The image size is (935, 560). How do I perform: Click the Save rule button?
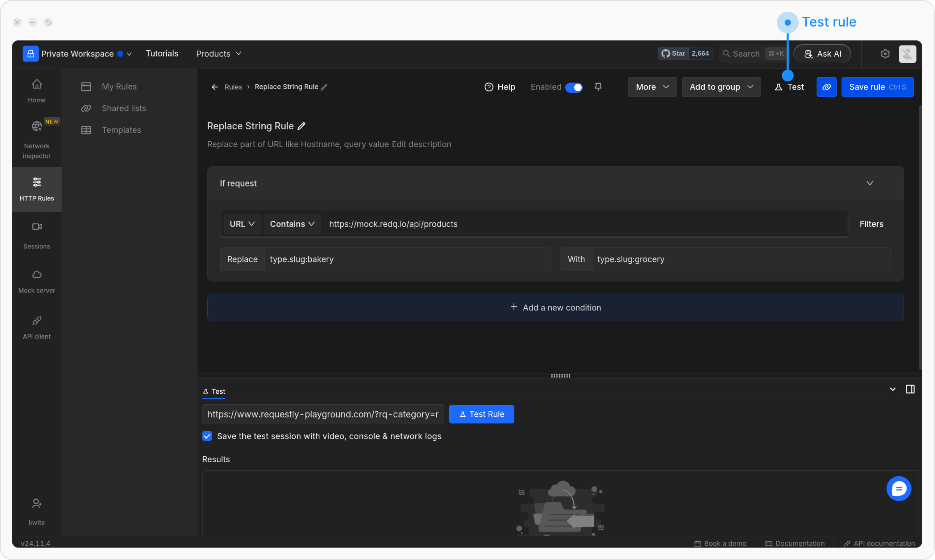tap(877, 87)
